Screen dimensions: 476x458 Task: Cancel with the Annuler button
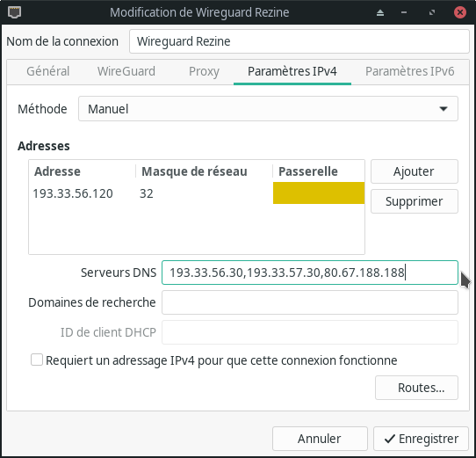(x=320, y=439)
